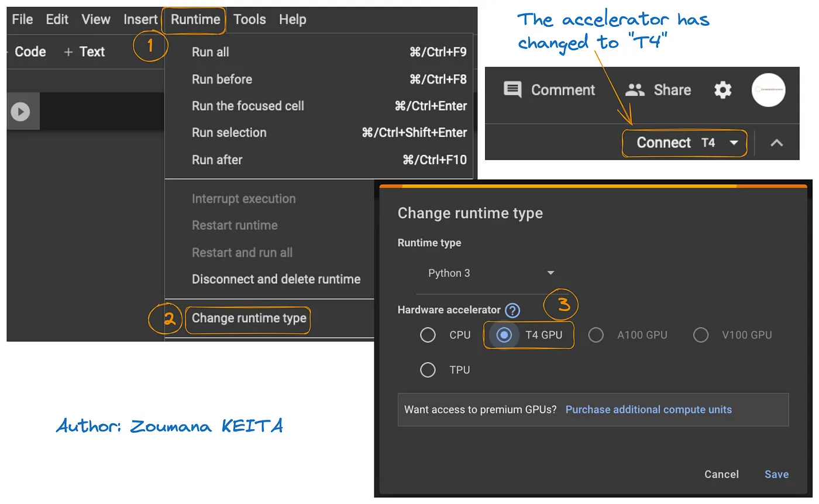Viewport: 819px width, 504px height.
Task: Click the Hardware accelerator label
Action: point(449,310)
